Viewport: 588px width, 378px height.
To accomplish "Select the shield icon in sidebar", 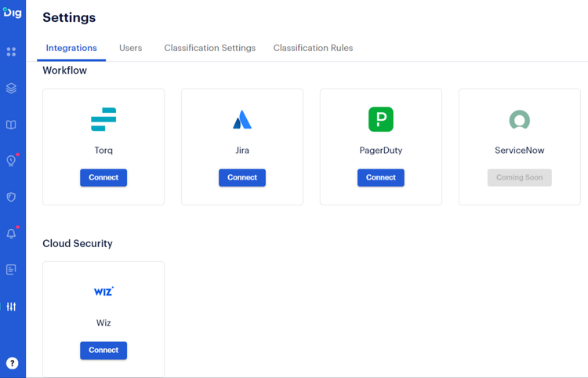I will tap(11, 197).
